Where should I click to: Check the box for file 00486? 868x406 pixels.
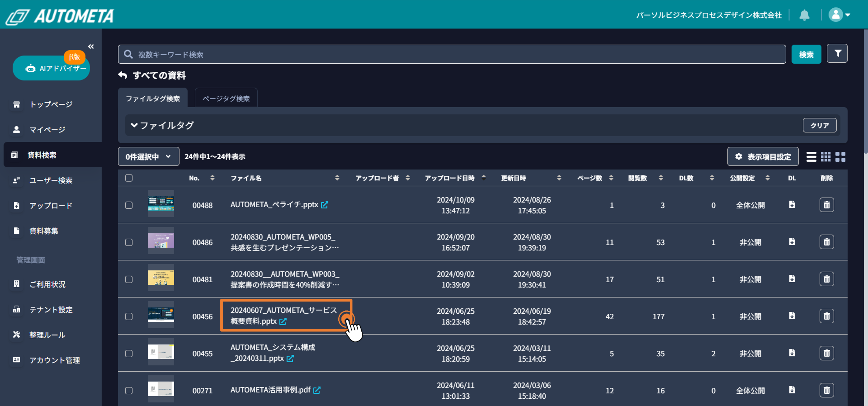tap(129, 242)
